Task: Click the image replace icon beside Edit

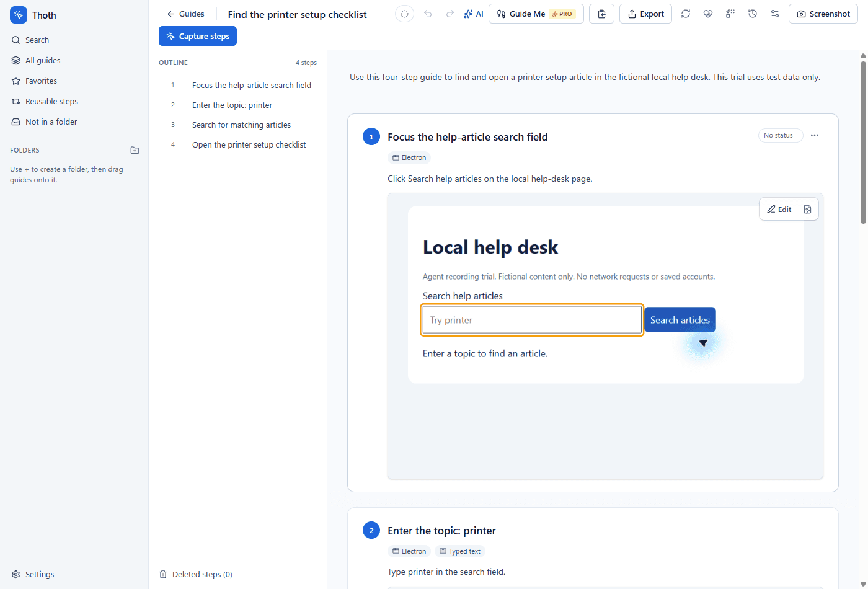Action: (807, 209)
